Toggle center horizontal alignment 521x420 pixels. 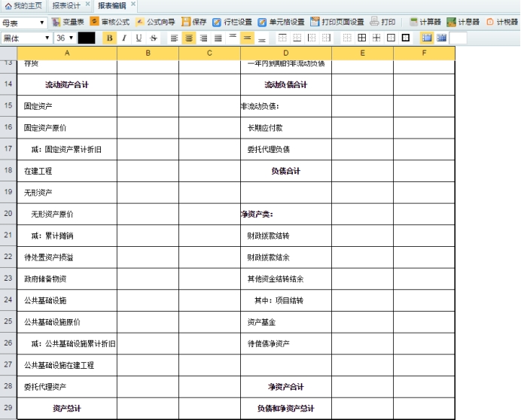189,38
